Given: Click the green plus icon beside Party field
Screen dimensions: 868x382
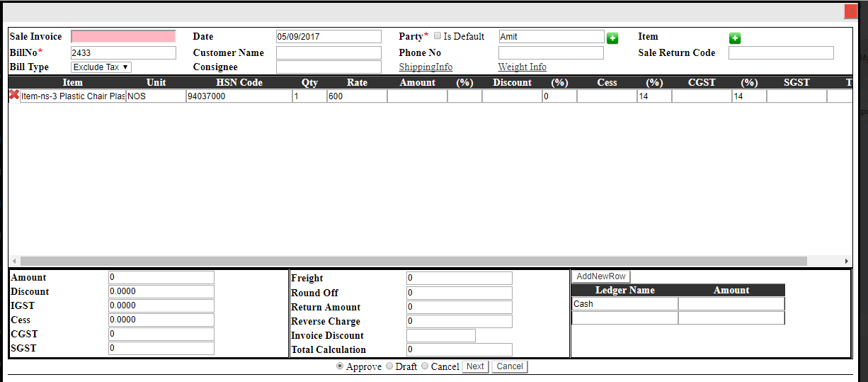Looking at the screenshot, I should [x=612, y=38].
